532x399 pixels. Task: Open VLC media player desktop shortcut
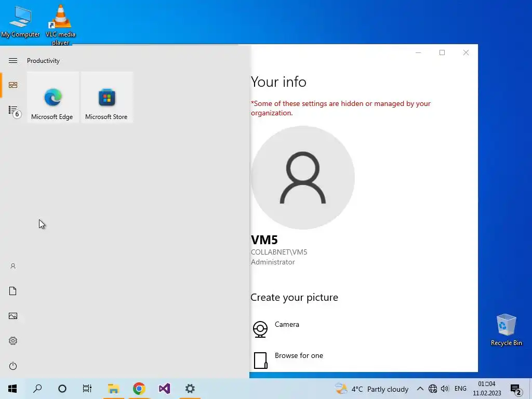60,24
